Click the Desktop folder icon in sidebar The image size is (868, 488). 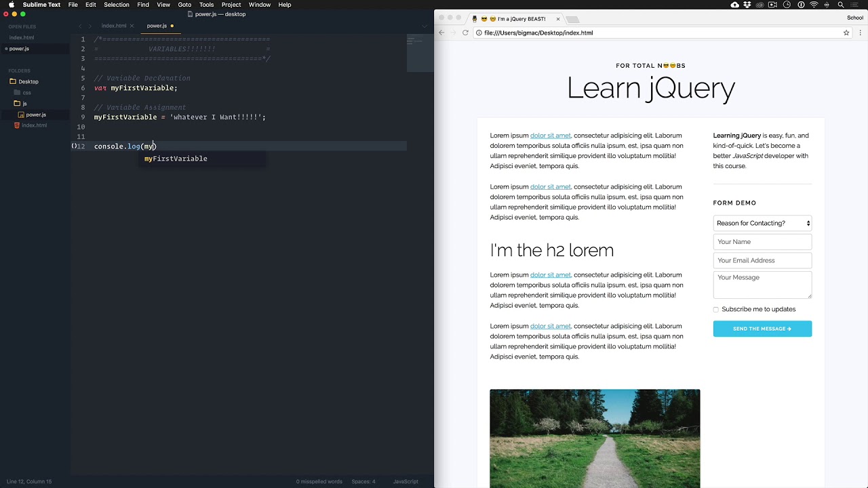point(13,81)
